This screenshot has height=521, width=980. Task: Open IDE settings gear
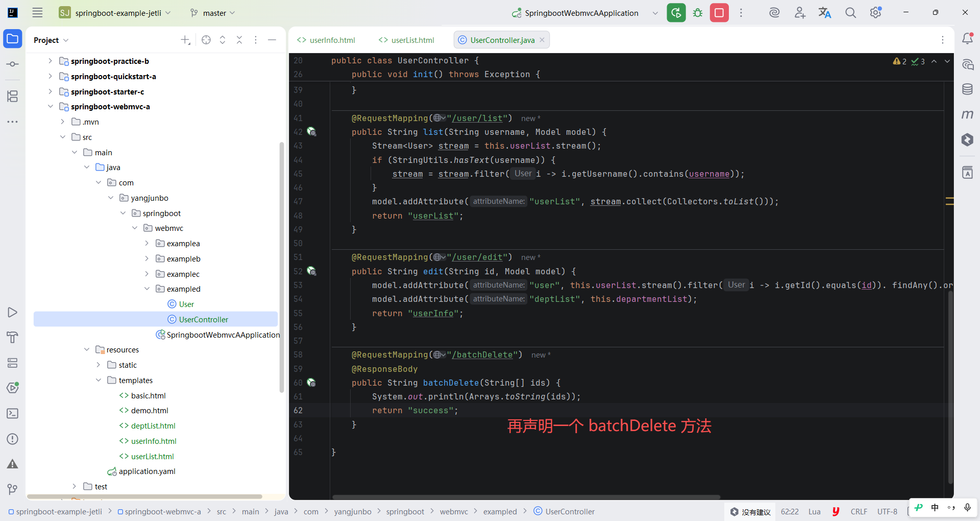point(876,13)
